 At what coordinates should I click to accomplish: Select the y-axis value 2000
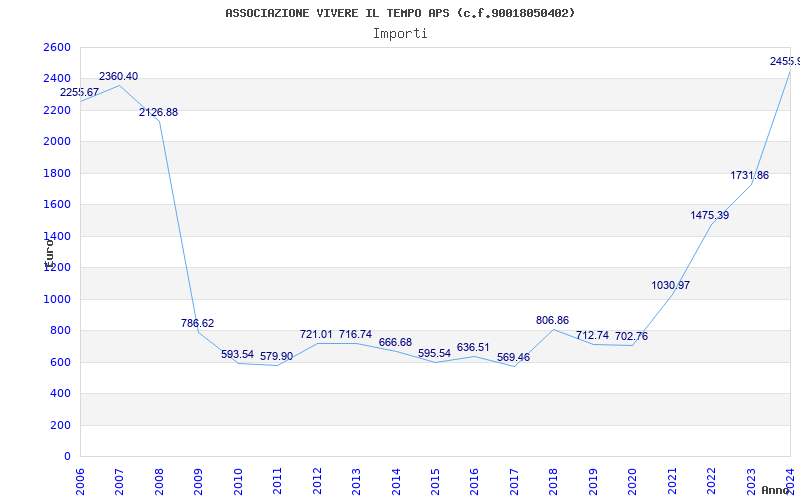(x=57, y=142)
